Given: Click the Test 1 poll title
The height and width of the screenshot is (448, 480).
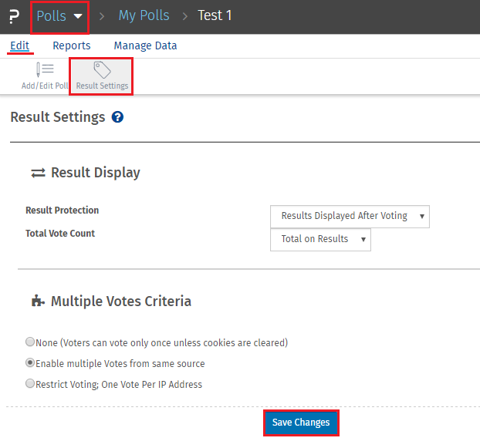Looking at the screenshot, I should [x=215, y=16].
